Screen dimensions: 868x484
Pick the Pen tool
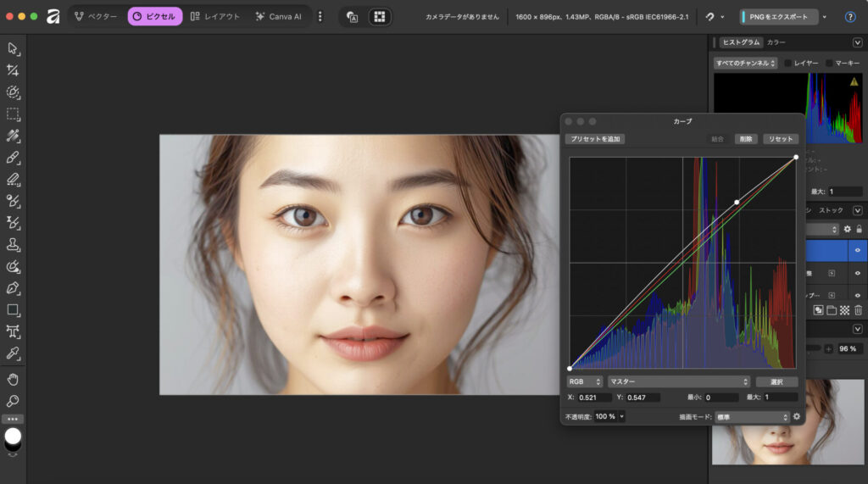pyautogui.click(x=13, y=288)
